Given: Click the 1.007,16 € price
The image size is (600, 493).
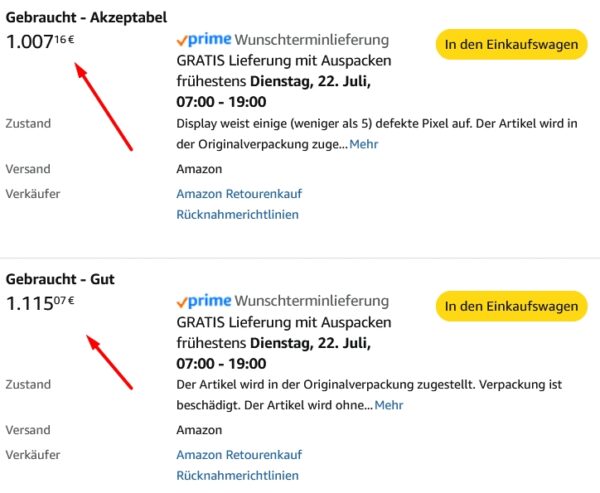Looking at the screenshot, I should point(42,42).
